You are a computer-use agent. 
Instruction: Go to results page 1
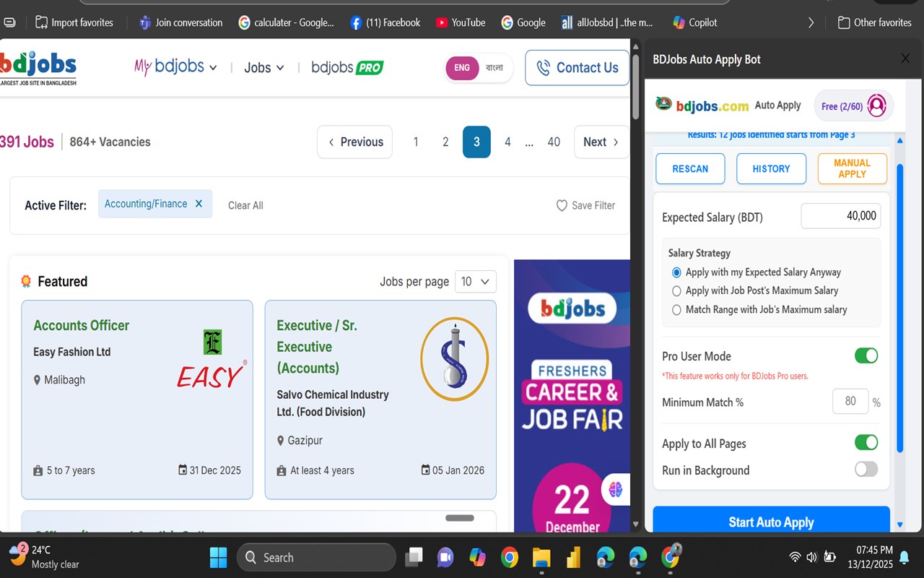(x=416, y=142)
